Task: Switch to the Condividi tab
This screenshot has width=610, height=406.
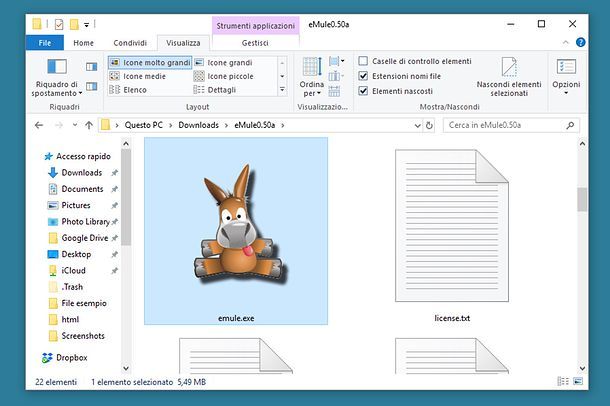Action: point(130,43)
